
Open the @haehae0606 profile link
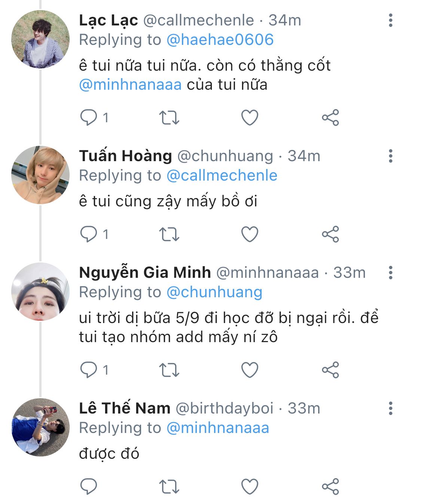click(220, 40)
